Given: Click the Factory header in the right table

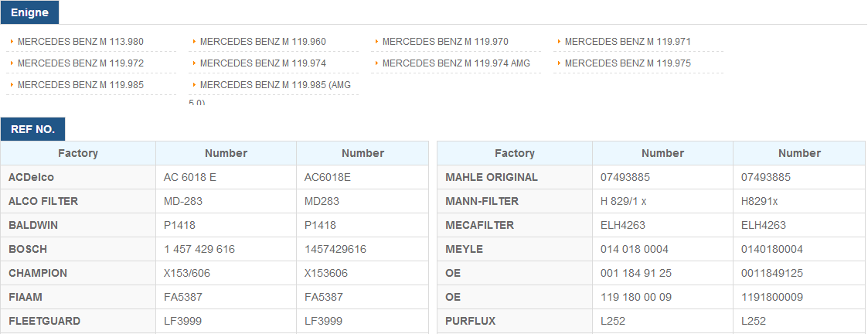Looking at the screenshot, I should pyautogui.click(x=515, y=153).
